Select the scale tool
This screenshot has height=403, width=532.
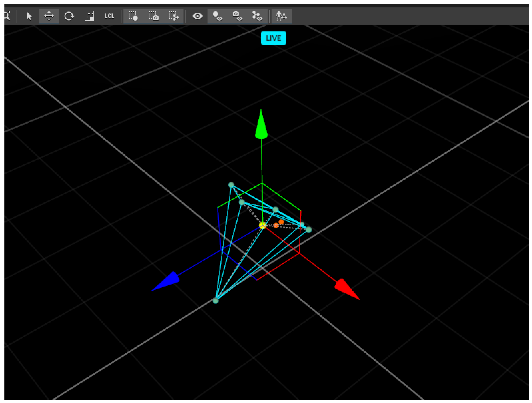pyautogui.click(x=89, y=16)
